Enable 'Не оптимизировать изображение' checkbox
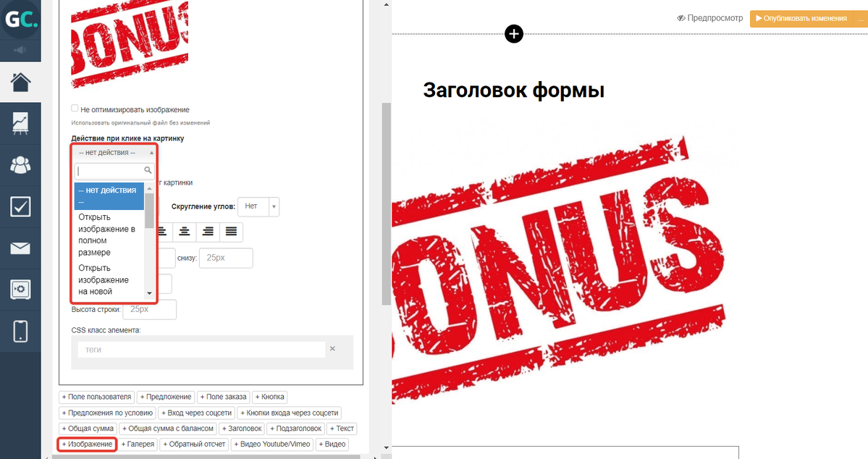The width and height of the screenshot is (868, 459). click(75, 109)
